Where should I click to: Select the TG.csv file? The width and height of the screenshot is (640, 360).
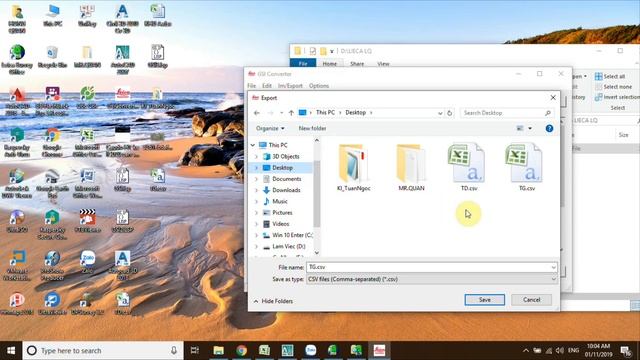(x=526, y=167)
